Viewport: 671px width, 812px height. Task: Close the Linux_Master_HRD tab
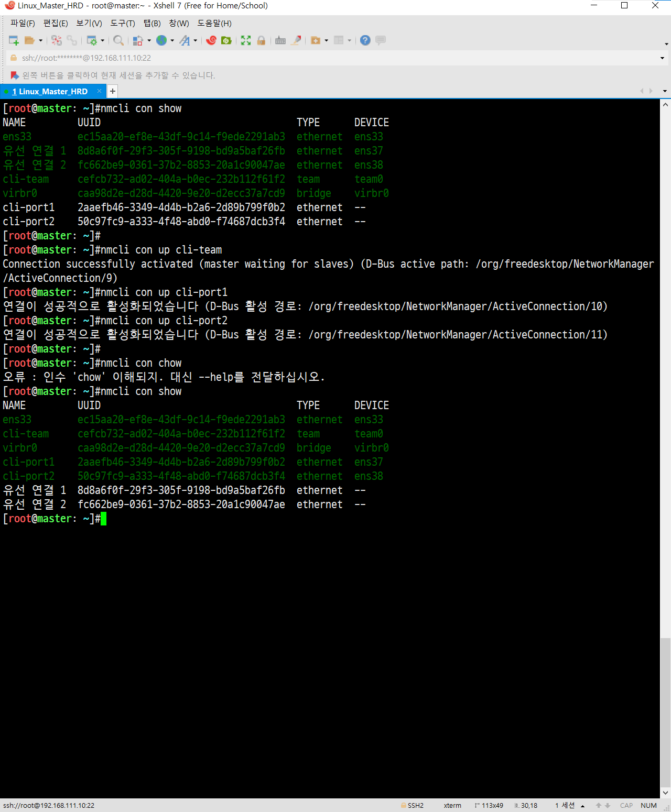coord(100,91)
